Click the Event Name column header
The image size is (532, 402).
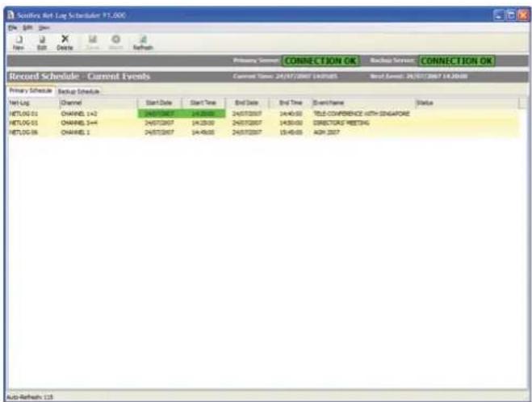[364, 103]
